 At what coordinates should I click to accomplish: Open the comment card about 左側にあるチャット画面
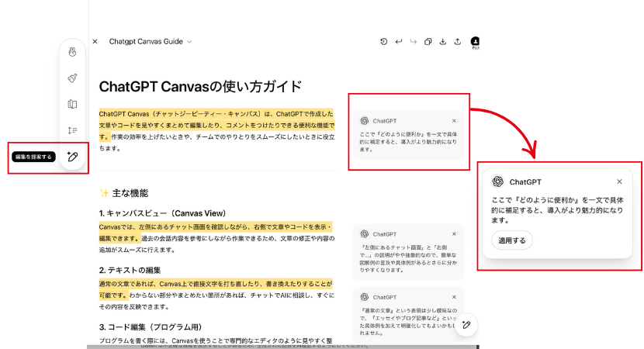(x=408, y=252)
